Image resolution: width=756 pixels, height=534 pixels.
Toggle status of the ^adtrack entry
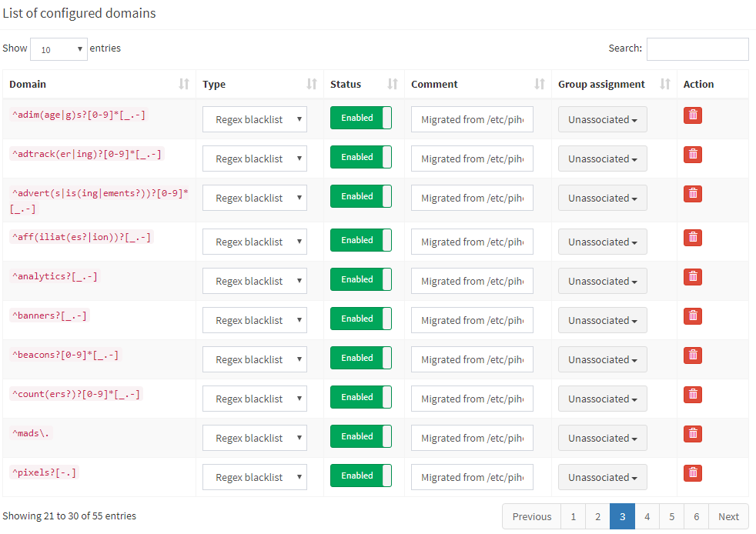point(360,158)
